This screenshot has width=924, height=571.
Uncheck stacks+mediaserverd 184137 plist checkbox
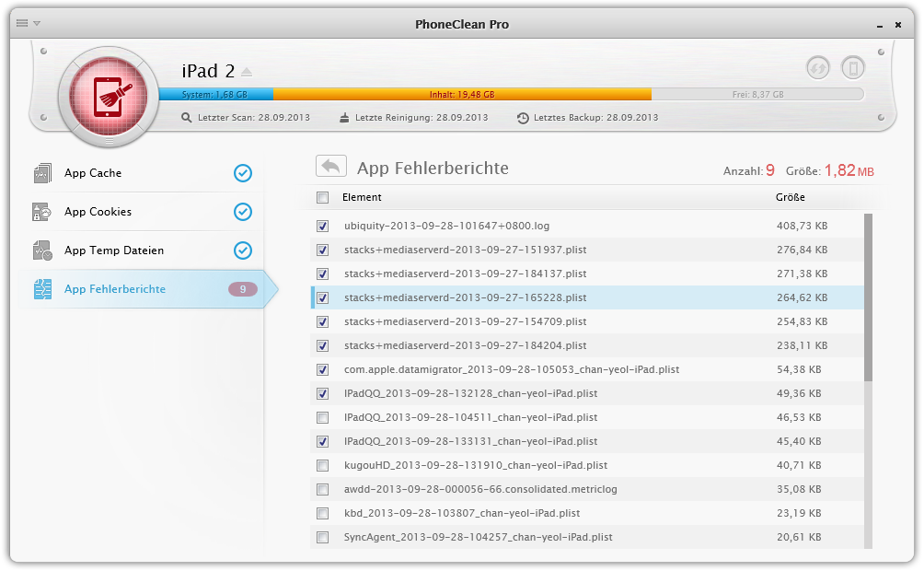pyautogui.click(x=322, y=274)
